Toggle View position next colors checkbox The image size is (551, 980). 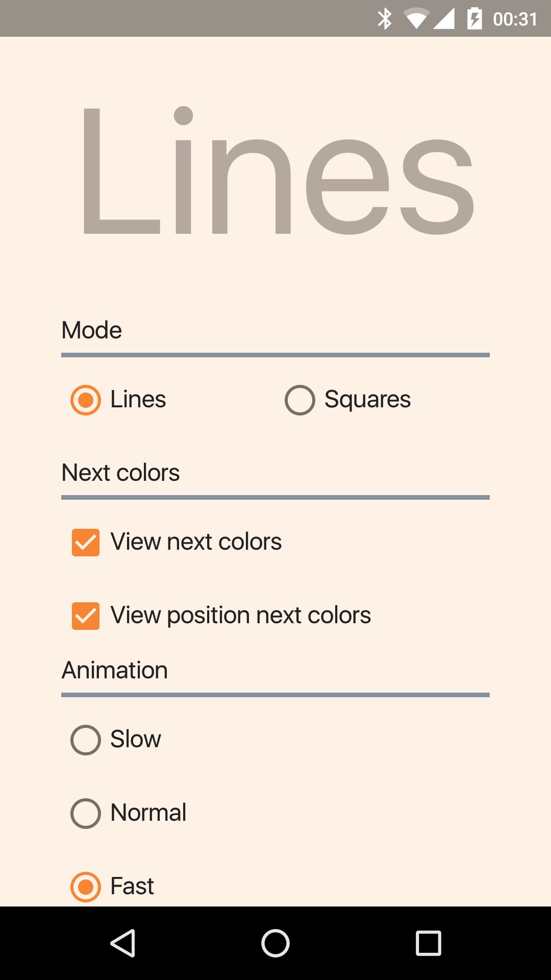tap(86, 616)
